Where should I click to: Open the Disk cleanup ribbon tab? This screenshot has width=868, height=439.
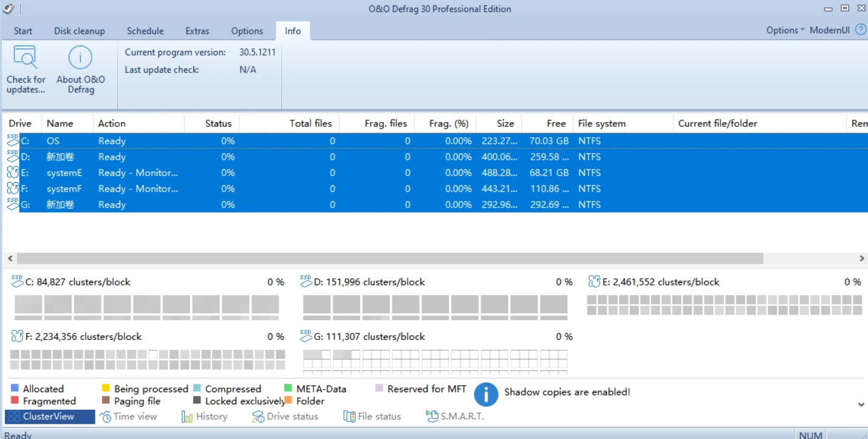point(80,31)
